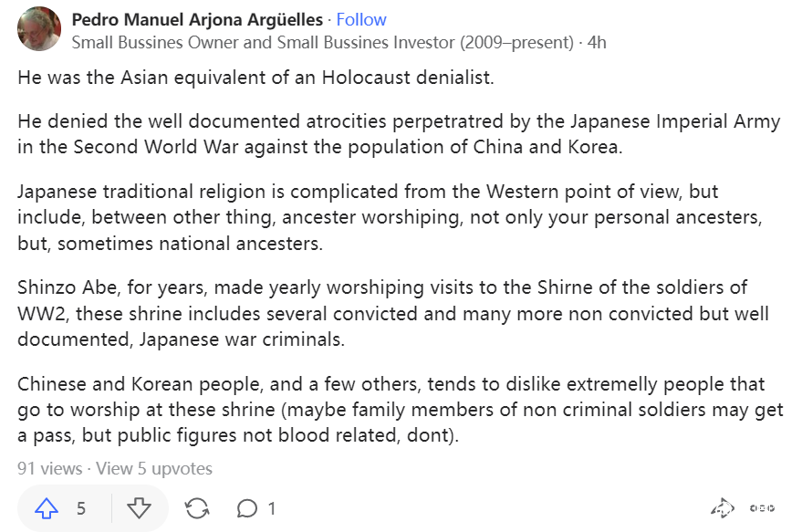Follow Pedro Manuel Arjona Argüelles

coord(361,19)
